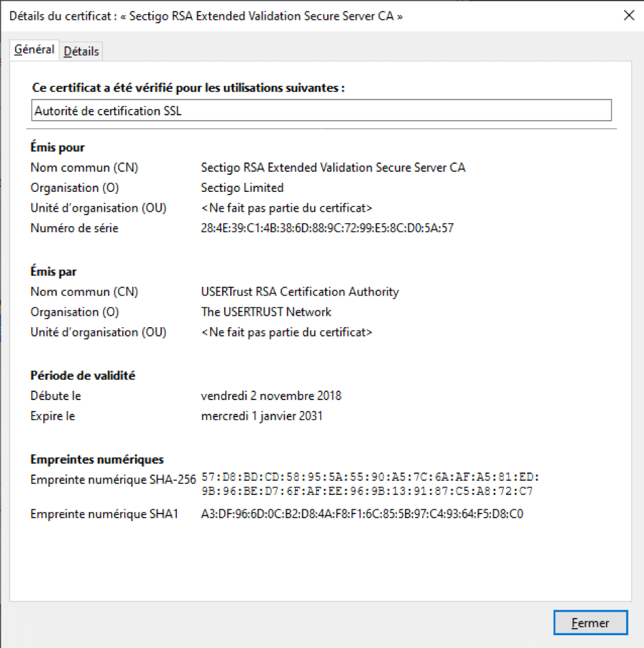644x648 pixels.
Task: Click the expiry date mercredi 1 janvier 2031
Action: point(262,416)
